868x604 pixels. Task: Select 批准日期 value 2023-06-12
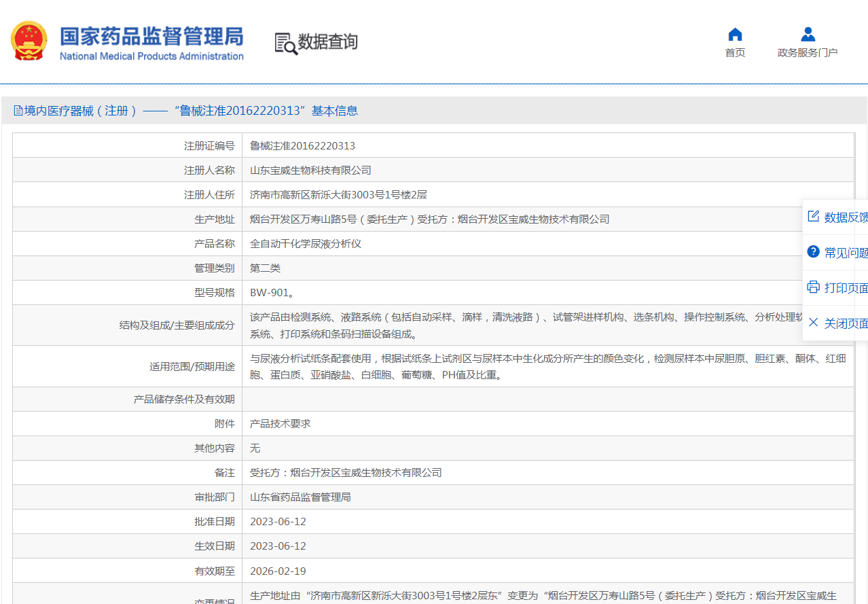[278, 522]
